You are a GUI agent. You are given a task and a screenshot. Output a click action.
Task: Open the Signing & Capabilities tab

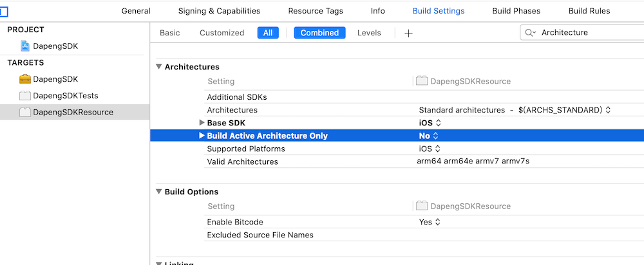pos(220,11)
